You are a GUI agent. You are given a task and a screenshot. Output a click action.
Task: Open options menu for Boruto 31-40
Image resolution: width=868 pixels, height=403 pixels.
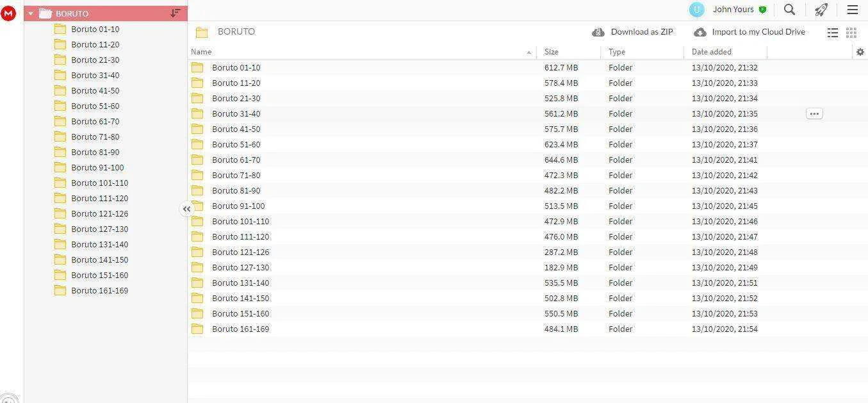pyautogui.click(x=814, y=113)
